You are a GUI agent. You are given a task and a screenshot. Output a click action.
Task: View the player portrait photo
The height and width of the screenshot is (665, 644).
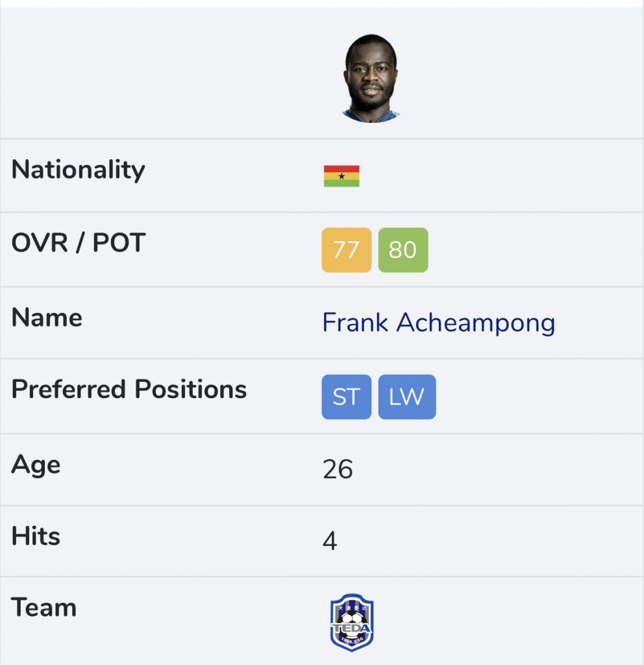(371, 79)
